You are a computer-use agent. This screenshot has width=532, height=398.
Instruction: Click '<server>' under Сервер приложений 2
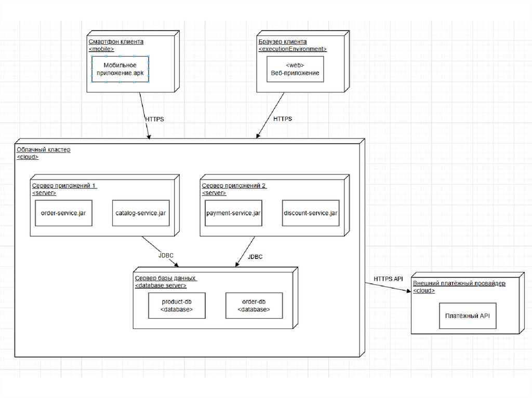point(214,193)
